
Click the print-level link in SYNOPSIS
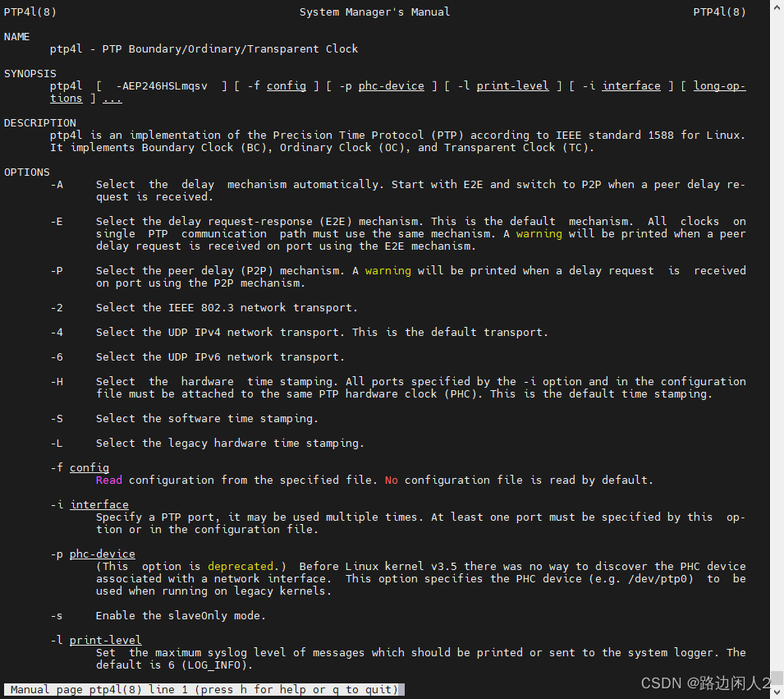[x=512, y=85]
